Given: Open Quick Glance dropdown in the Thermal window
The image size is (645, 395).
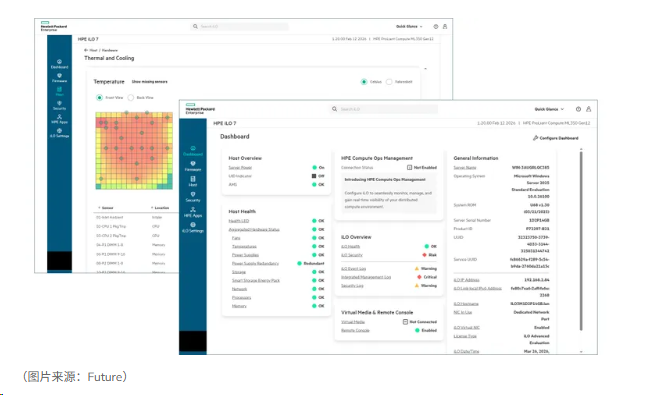Looking at the screenshot, I should pyautogui.click(x=409, y=26).
